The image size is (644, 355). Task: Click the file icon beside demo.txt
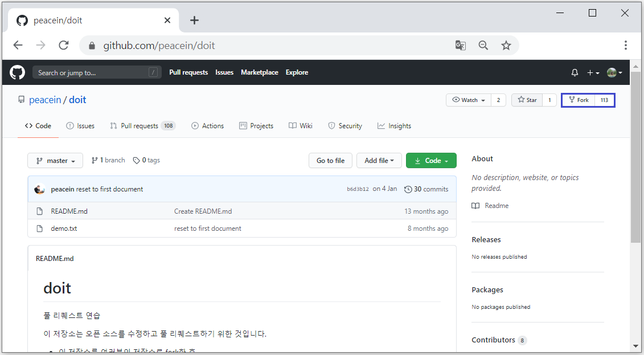pos(40,228)
